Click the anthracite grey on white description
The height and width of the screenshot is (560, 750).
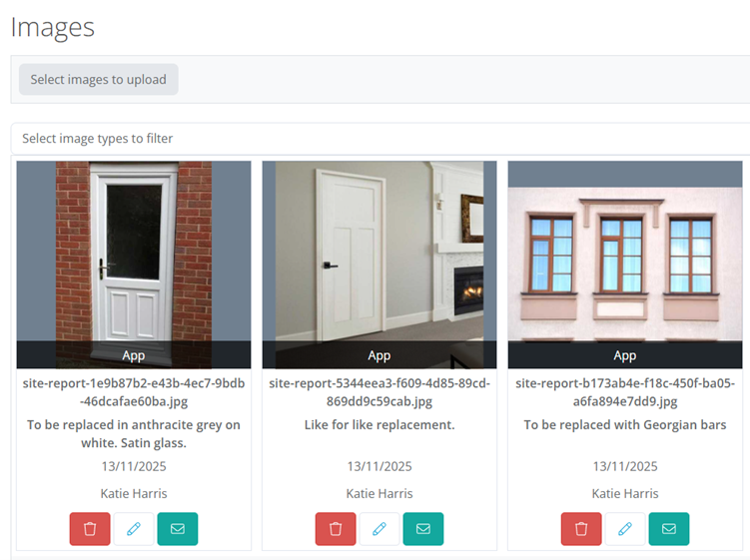coord(134,434)
